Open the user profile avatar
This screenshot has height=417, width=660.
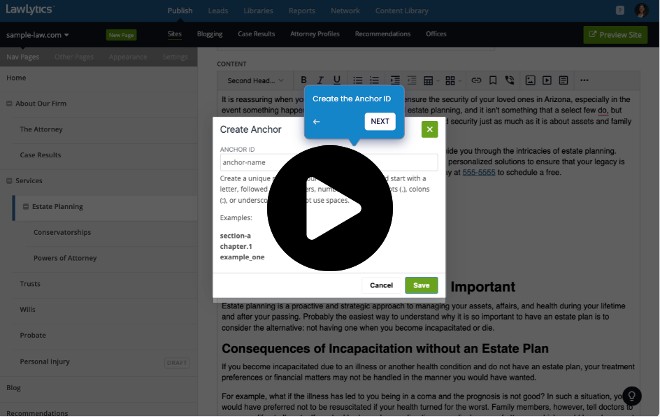641,10
